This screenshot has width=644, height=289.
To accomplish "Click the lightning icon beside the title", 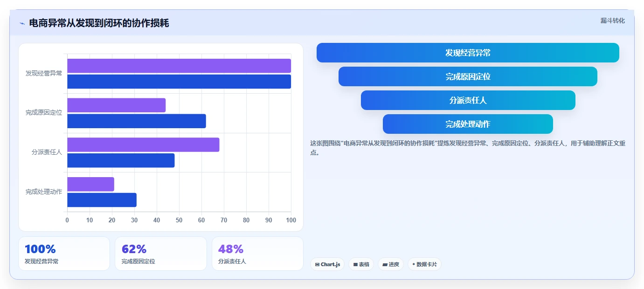I will [22, 23].
